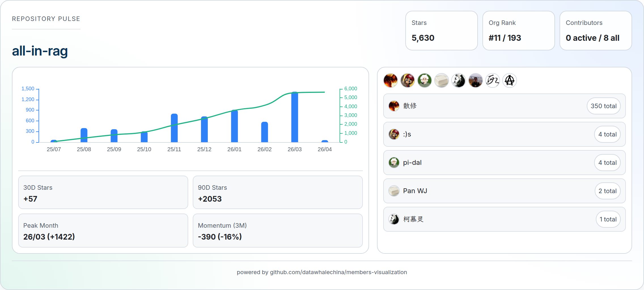Click the tallest bar for 26/03
The width and height of the screenshot is (644, 290).
295,118
